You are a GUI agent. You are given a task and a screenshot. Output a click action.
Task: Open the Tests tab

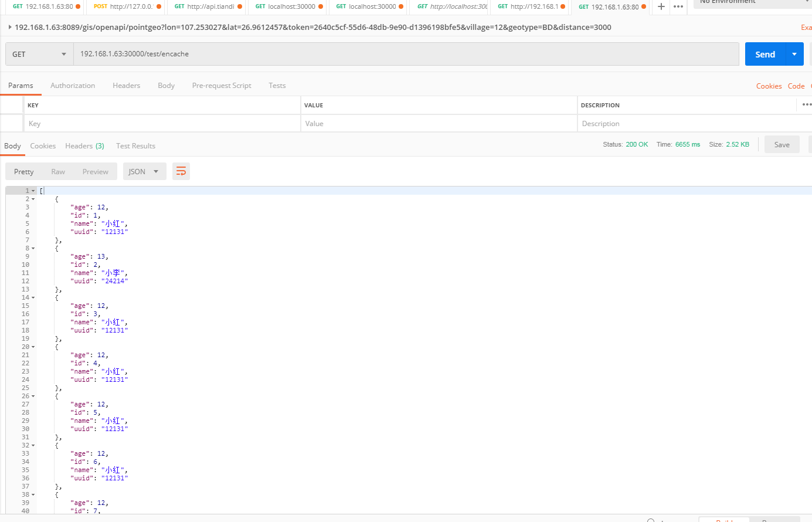point(277,85)
